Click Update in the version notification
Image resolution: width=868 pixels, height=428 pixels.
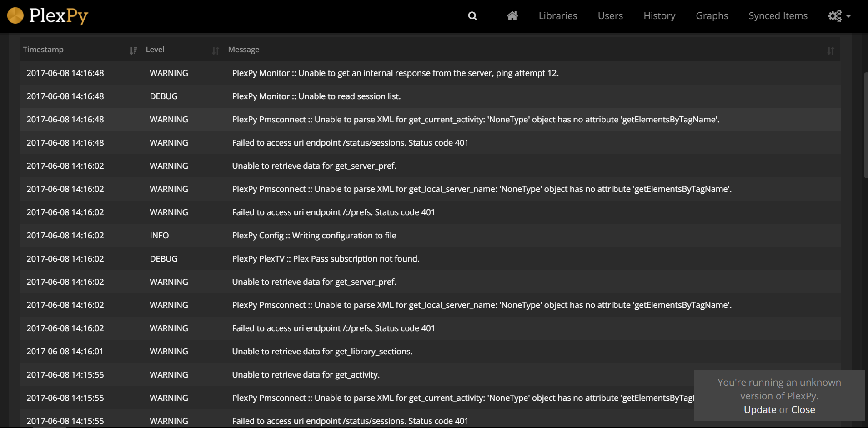760,409
